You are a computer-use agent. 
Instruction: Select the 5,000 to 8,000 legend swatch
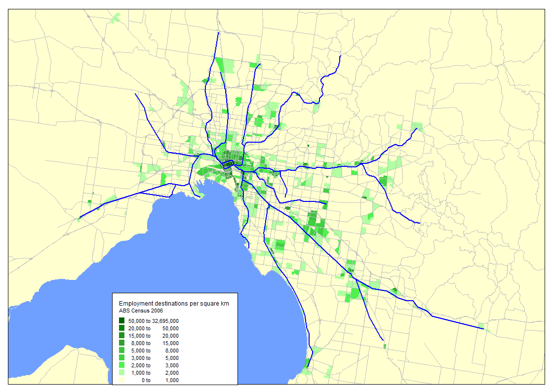pyautogui.click(x=121, y=351)
